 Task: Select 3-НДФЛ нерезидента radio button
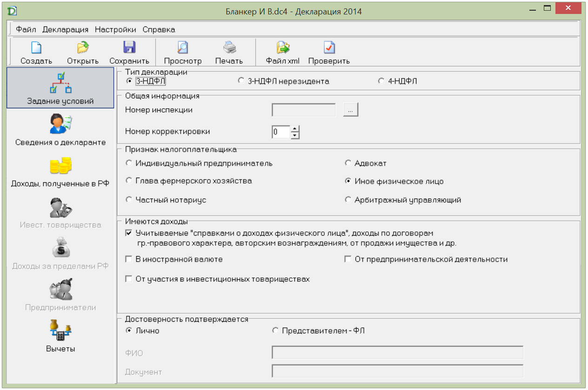pos(241,81)
